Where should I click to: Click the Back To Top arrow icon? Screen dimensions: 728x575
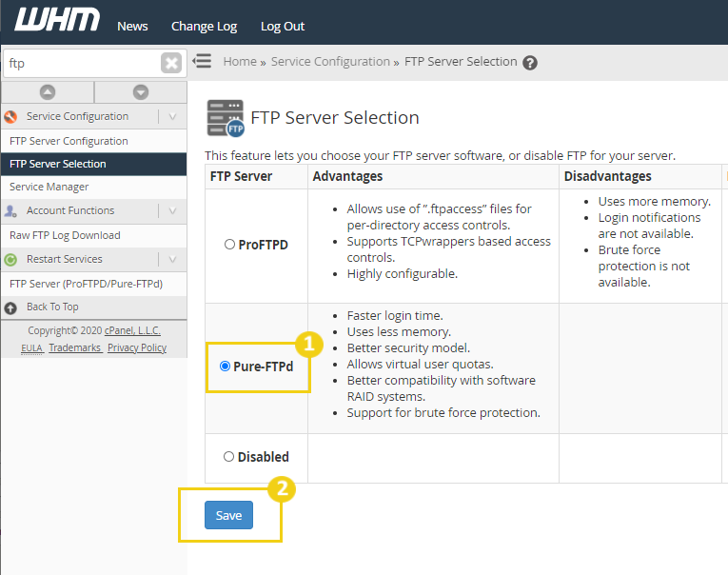10,307
